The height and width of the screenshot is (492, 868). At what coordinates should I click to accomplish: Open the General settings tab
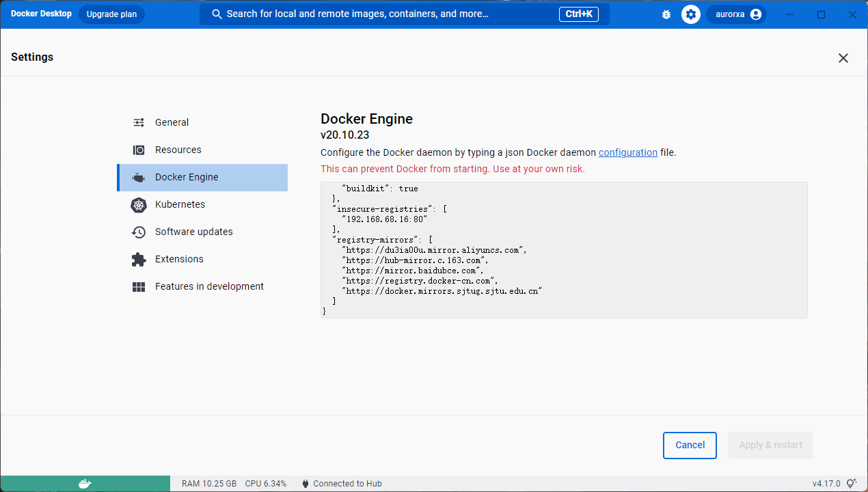point(202,122)
